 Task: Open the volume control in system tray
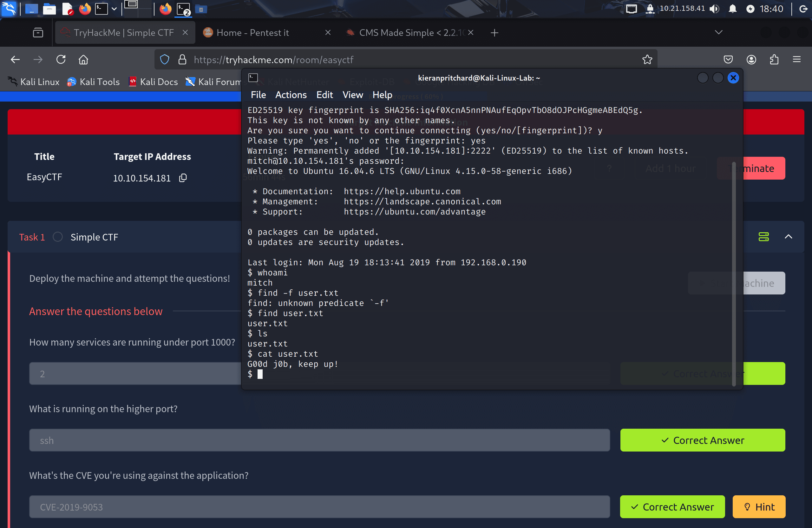pos(714,9)
